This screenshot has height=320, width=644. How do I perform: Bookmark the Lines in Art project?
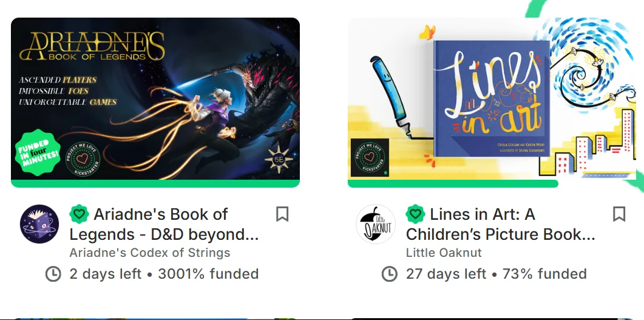coord(619,214)
